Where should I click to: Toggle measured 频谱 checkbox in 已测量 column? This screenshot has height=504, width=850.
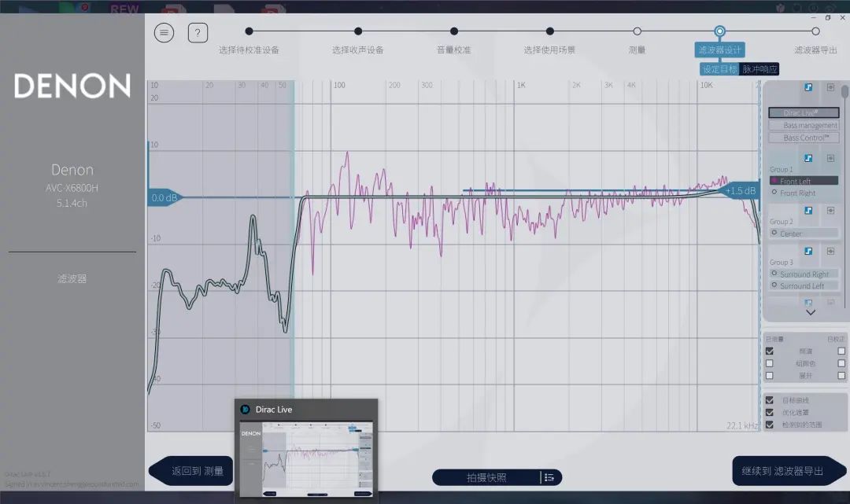pos(769,351)
